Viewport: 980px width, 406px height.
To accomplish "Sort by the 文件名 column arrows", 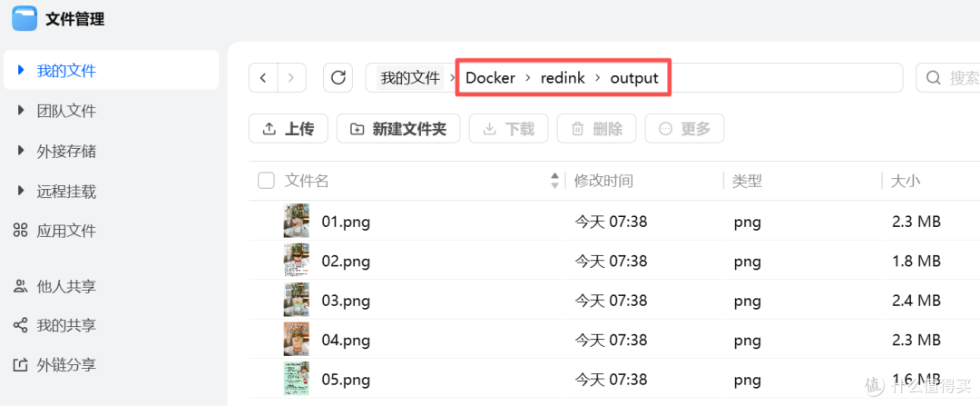I will (x=554, y=181).
